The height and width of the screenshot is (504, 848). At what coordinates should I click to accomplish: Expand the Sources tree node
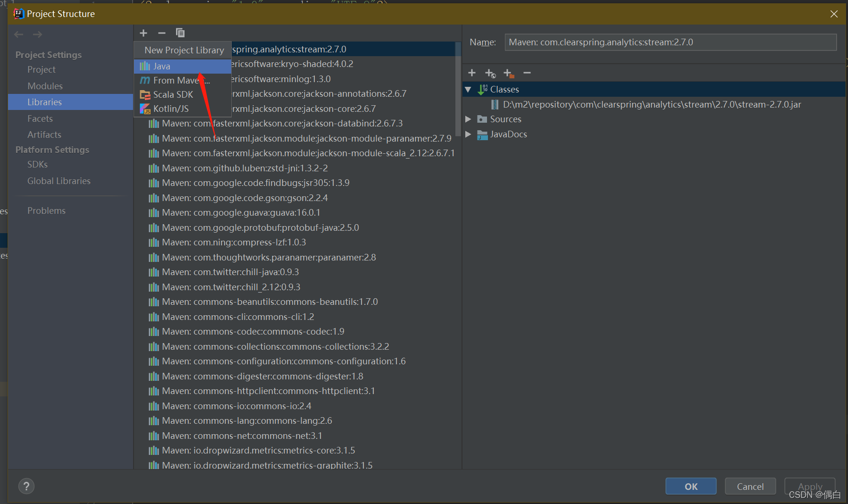[468, 119]
